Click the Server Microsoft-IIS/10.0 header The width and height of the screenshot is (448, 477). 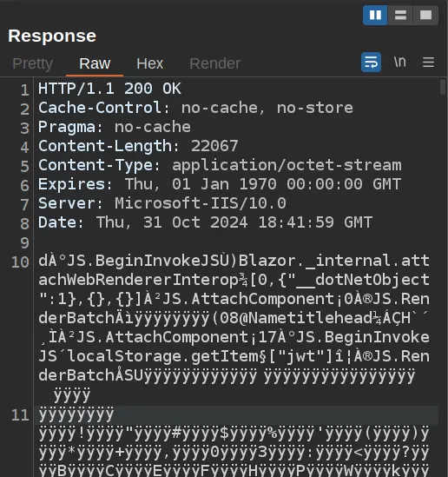click(x=162, y=203)
